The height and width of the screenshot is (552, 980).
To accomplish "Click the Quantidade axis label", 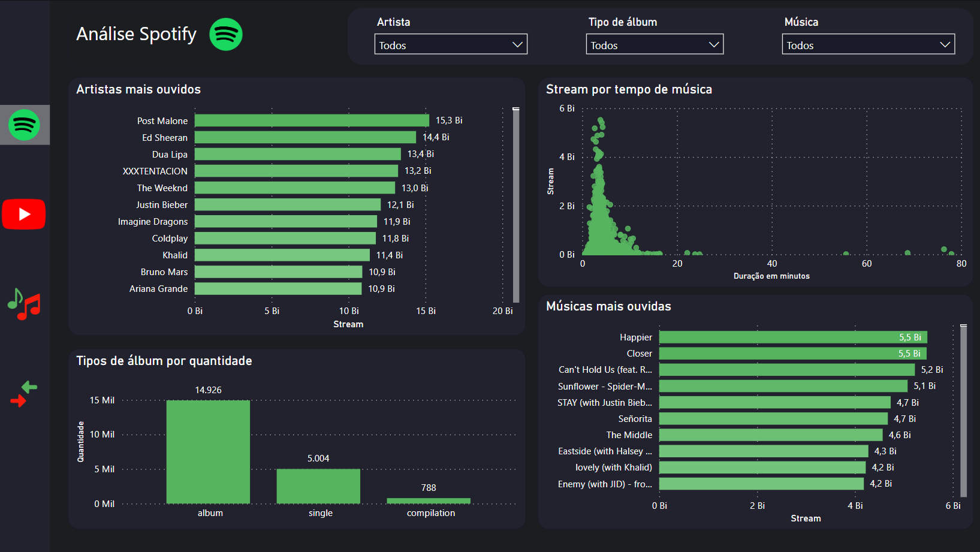I will tap(81, 442).
